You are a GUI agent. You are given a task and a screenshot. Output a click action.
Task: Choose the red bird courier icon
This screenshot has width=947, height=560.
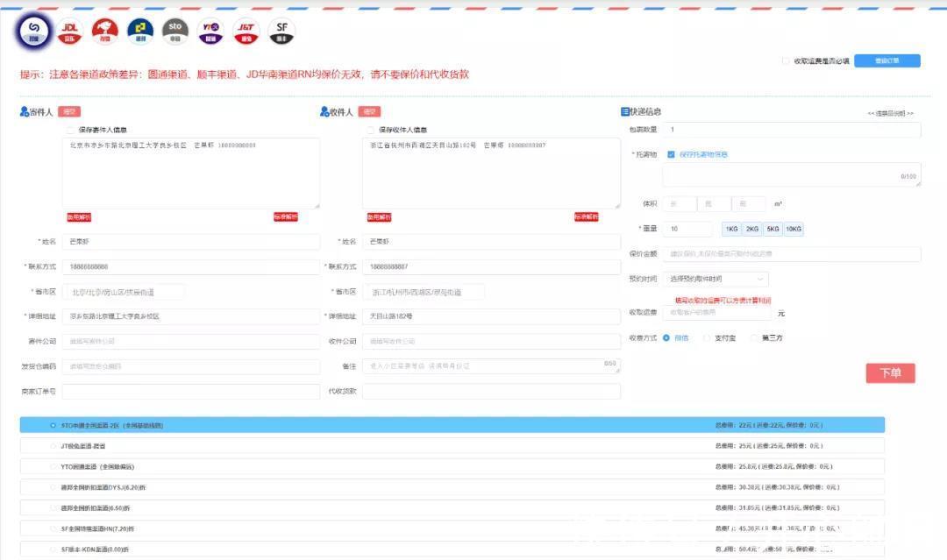pyautogui.click(x=105, y=32)
